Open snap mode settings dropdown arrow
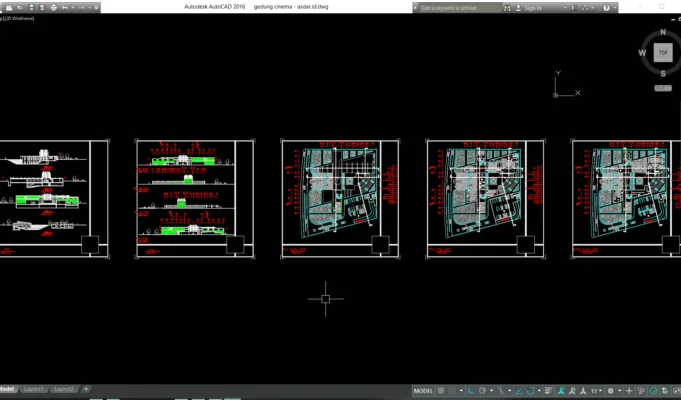Image resolution: width=681 pixels, height=400 pixels. tap(461, 391)
